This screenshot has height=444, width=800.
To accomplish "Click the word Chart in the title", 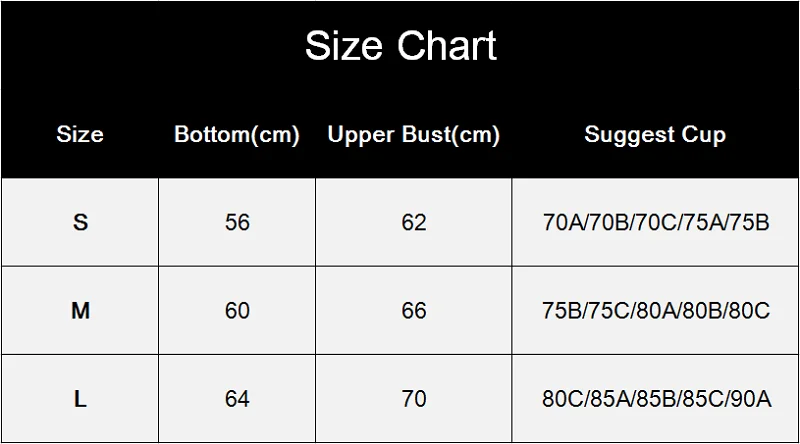I will (x=447, y=46).
